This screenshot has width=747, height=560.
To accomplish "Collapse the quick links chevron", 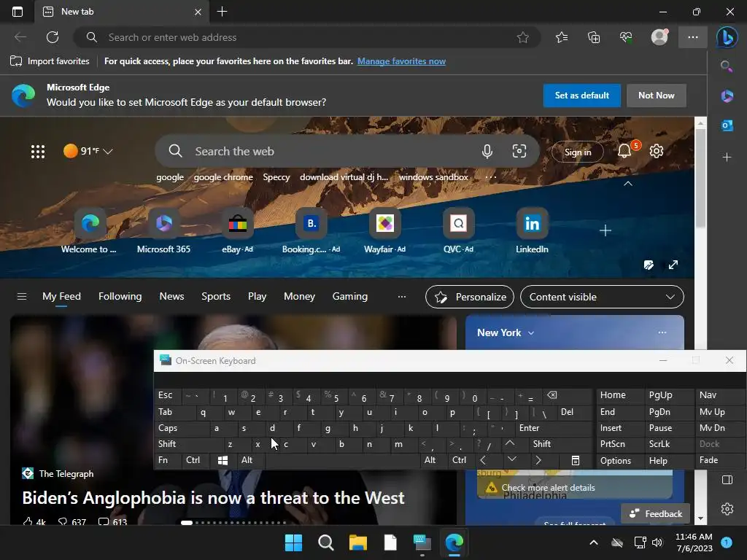I will (628, 184).
